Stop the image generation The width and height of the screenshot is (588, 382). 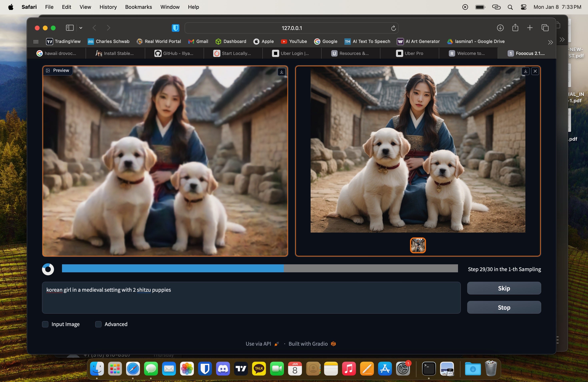(x=504, y=307)
